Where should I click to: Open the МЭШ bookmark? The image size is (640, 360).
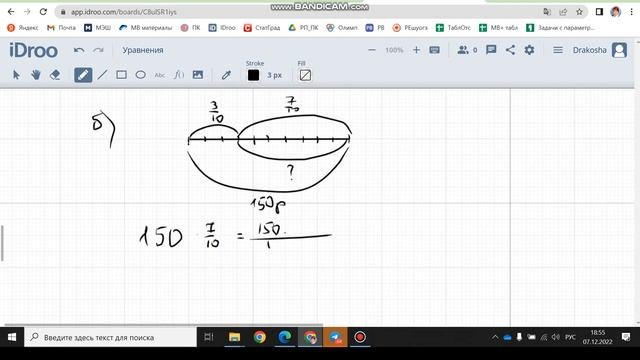tap(98, 28)
